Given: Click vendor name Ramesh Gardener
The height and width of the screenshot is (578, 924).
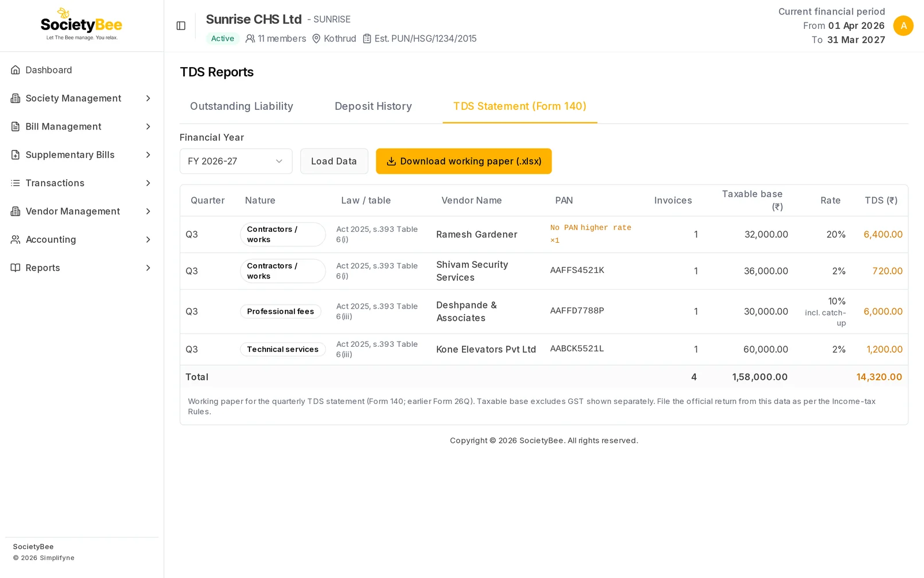Looking at the screenshot, I should pos(476,235).
